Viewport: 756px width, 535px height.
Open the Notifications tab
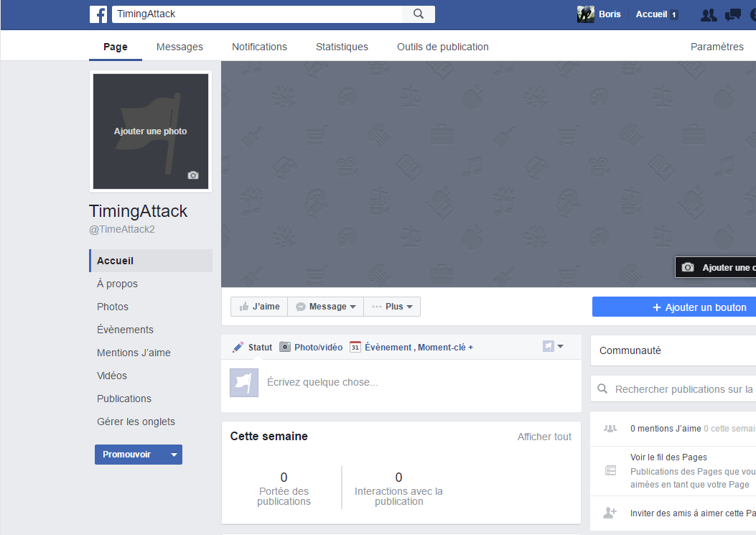(259, 47)
